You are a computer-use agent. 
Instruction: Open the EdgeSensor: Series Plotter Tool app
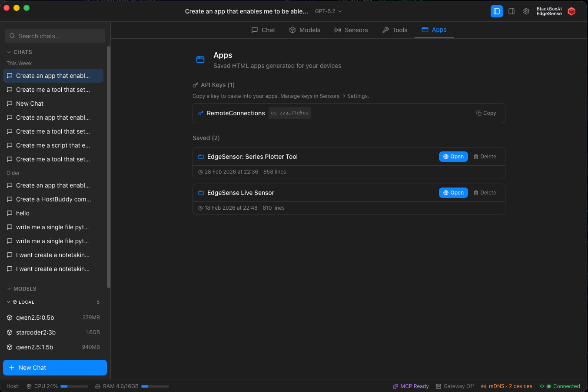(453, 157)
